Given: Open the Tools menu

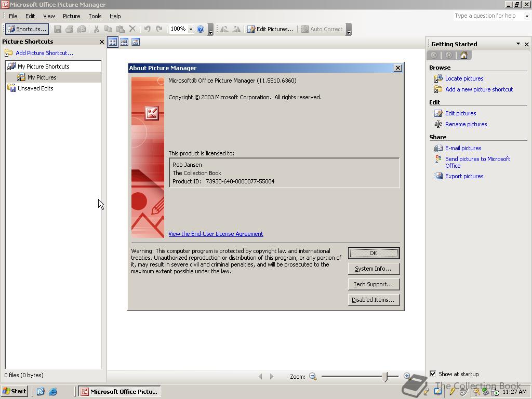Looking at the screenshot, I should click(x=95, y=16).
